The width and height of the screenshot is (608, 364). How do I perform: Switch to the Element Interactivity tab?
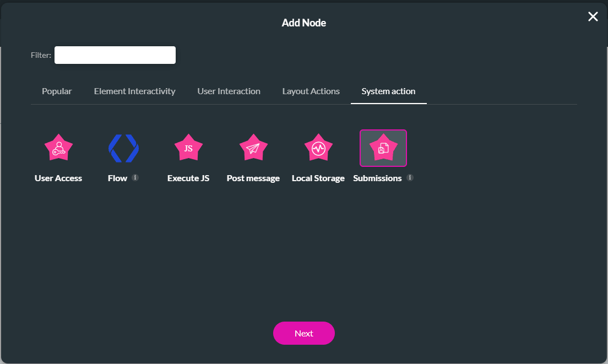click(x=134, y=91)
